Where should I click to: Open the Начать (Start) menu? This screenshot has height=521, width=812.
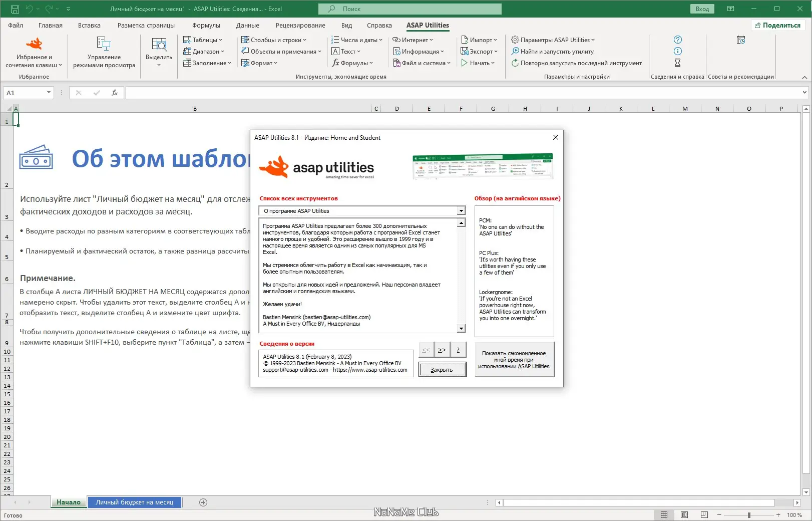[x=478, y=63]
